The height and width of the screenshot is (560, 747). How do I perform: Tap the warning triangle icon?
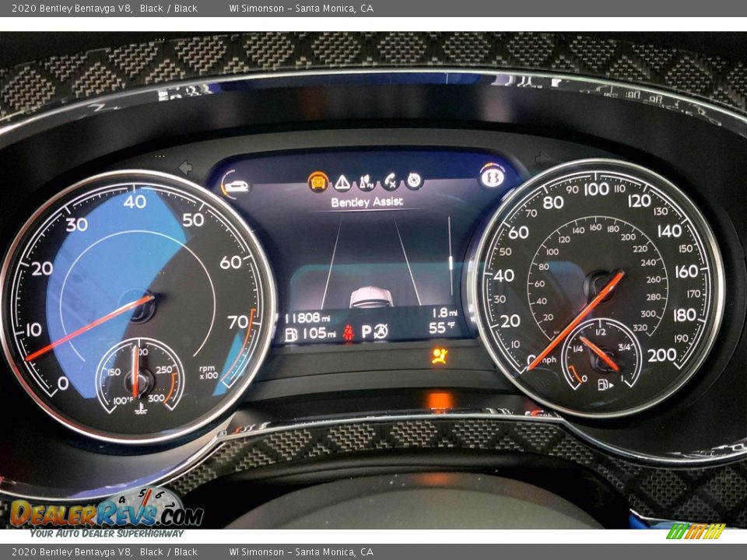pos(342,182)
